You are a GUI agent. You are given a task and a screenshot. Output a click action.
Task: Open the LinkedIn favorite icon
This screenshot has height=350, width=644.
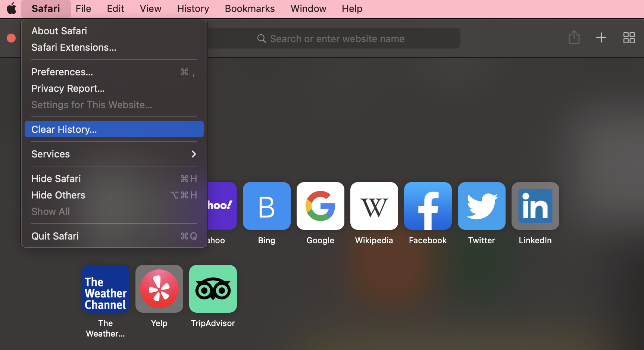click(535, 206)
